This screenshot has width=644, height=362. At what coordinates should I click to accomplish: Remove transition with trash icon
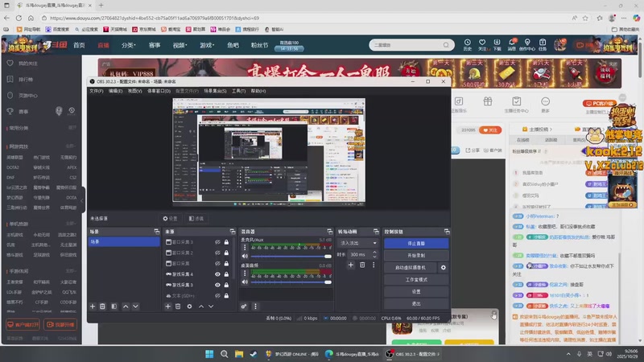pyautogui.click(x=362, y=265)
